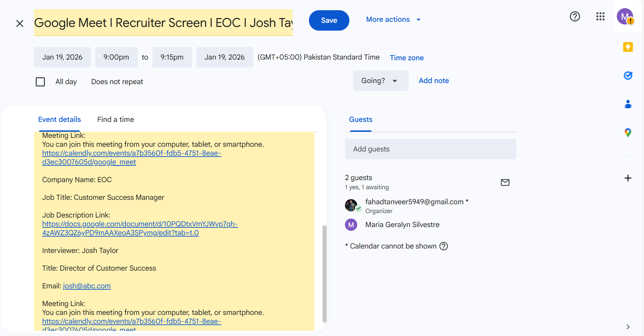Open Google Contacts in the side panel

[x=628, y=104]
